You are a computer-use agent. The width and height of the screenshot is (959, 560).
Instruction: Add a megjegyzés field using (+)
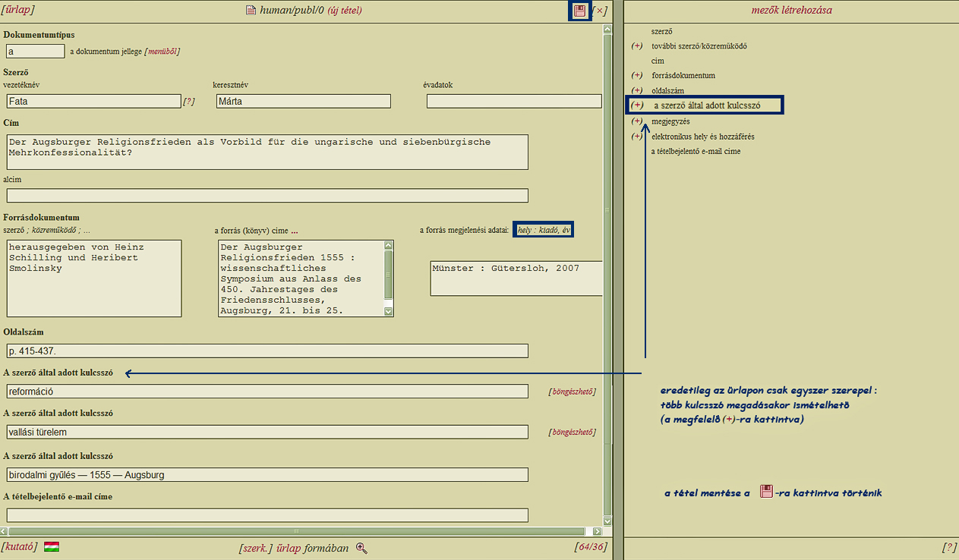point(637,121)
